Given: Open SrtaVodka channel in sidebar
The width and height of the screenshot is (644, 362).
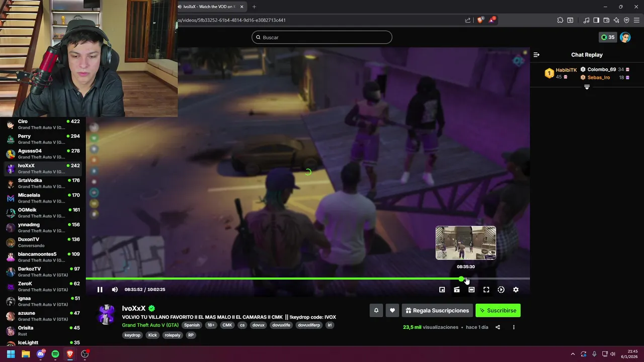Looking at the screenshot, I should 43,184.
